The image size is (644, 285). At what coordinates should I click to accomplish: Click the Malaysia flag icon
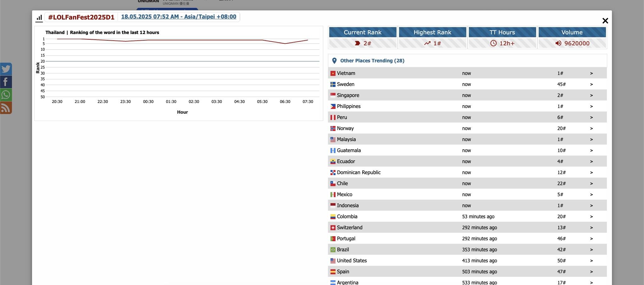tap(333, 140)
